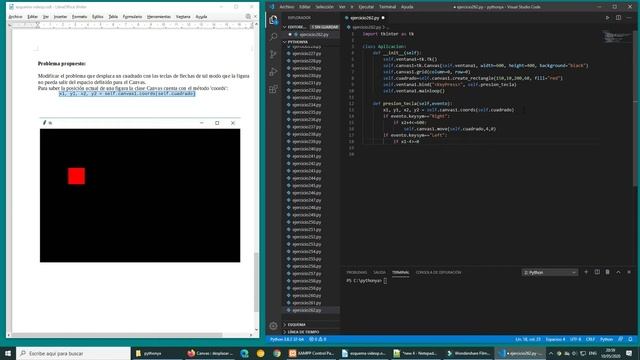Show hidden system tray icons chevron
This screenshot has height=360, width=640.
[551, 353]
